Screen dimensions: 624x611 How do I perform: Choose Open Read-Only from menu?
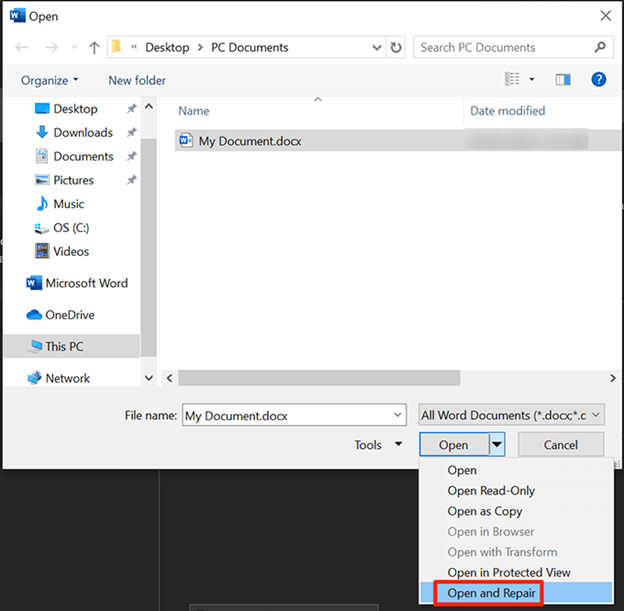[491, 491]
